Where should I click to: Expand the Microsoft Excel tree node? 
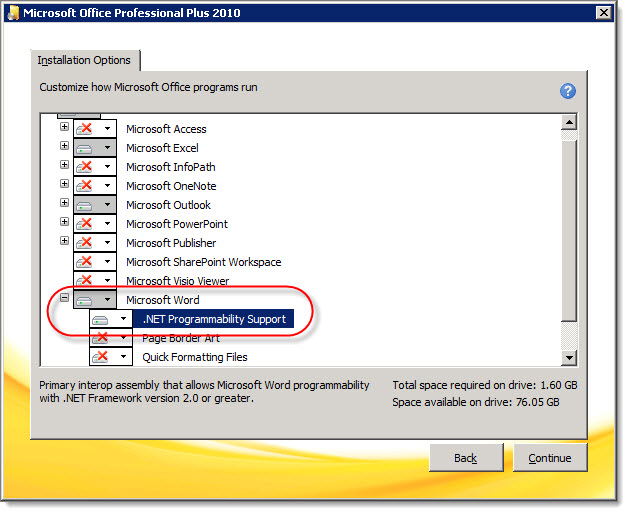64,145
